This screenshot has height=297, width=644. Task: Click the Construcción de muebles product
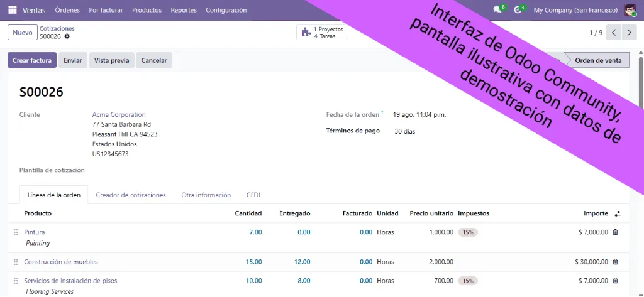61,262
